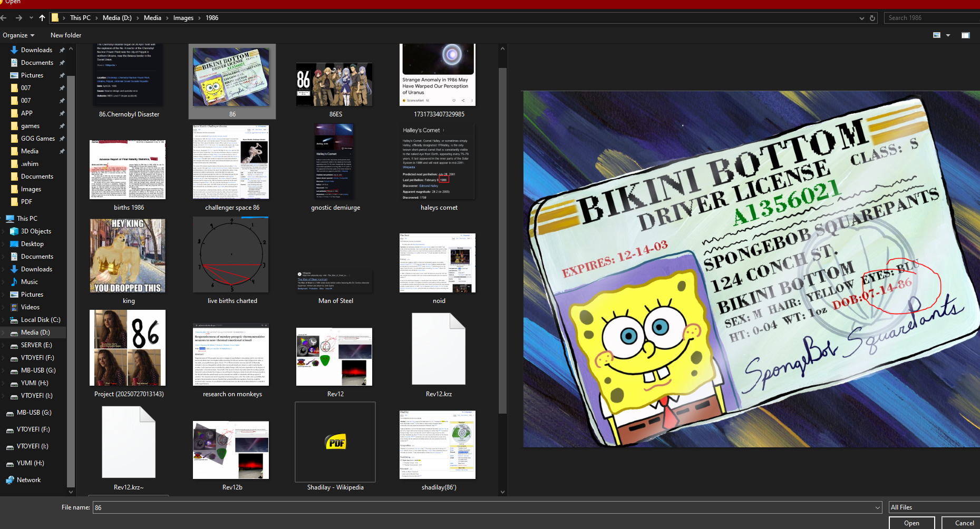The height and width of the screenshot is (529, 980).
Task: Open the recent locations dropdown
Action: pos(31,18)
